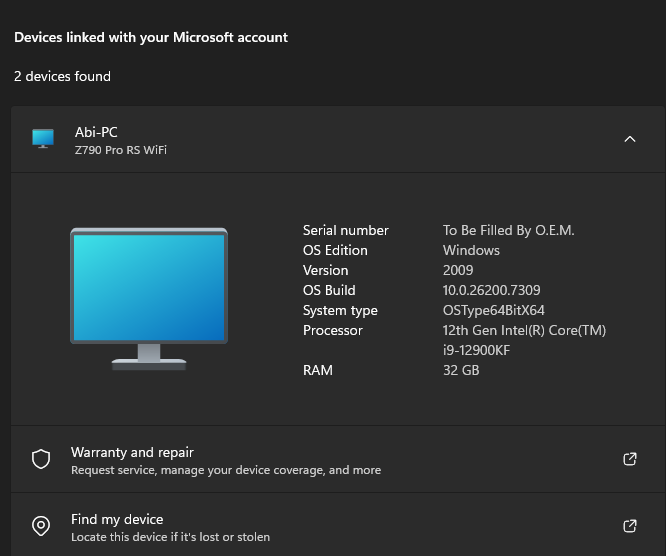Viewport: 666px width, 556px height.
Task: Click the 'Processor' label
Action: click(x=333, y=330)
